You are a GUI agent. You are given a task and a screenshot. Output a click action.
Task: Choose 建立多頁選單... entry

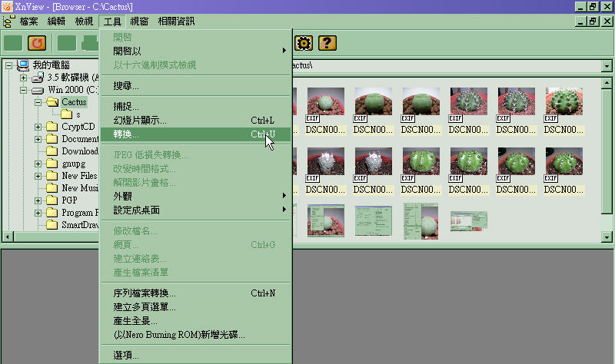coord(196,307)
